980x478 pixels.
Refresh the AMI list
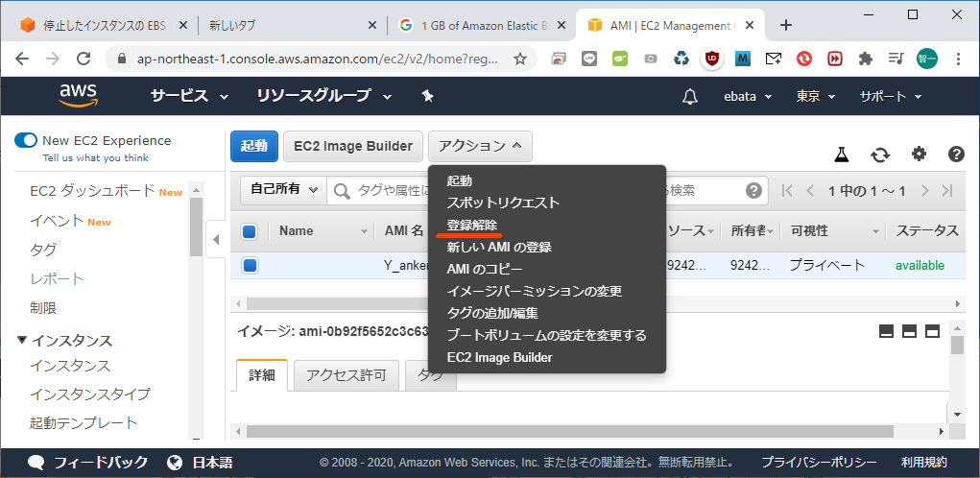click(880, 155)
